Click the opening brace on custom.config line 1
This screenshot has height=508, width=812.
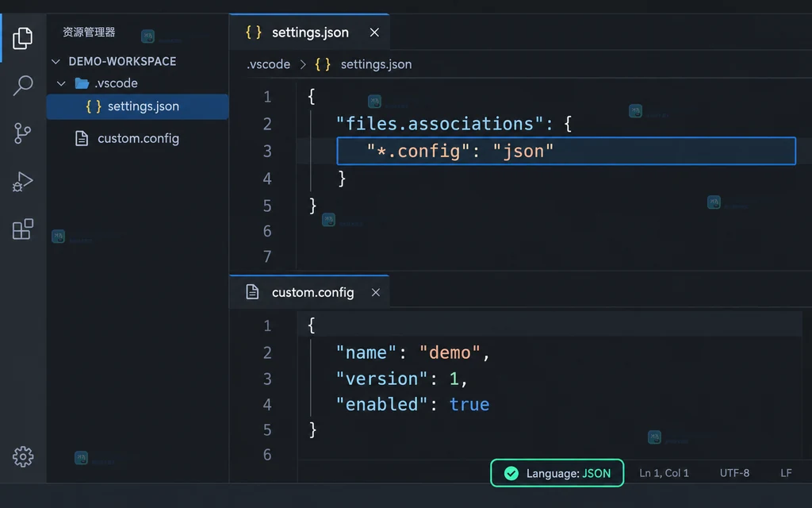[x=311, y=325]
